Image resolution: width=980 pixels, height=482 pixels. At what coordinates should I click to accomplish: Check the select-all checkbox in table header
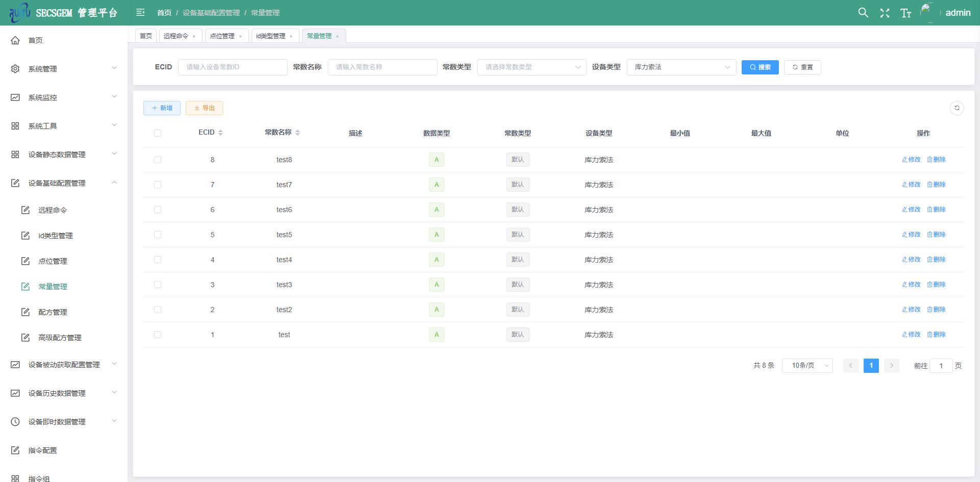pyautogui.click(x=158, y=133)
